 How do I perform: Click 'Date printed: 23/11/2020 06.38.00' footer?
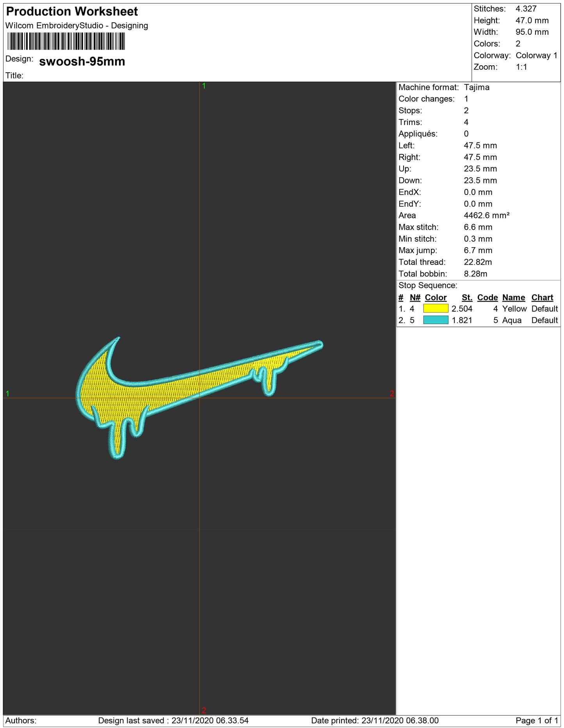(375, 721)
